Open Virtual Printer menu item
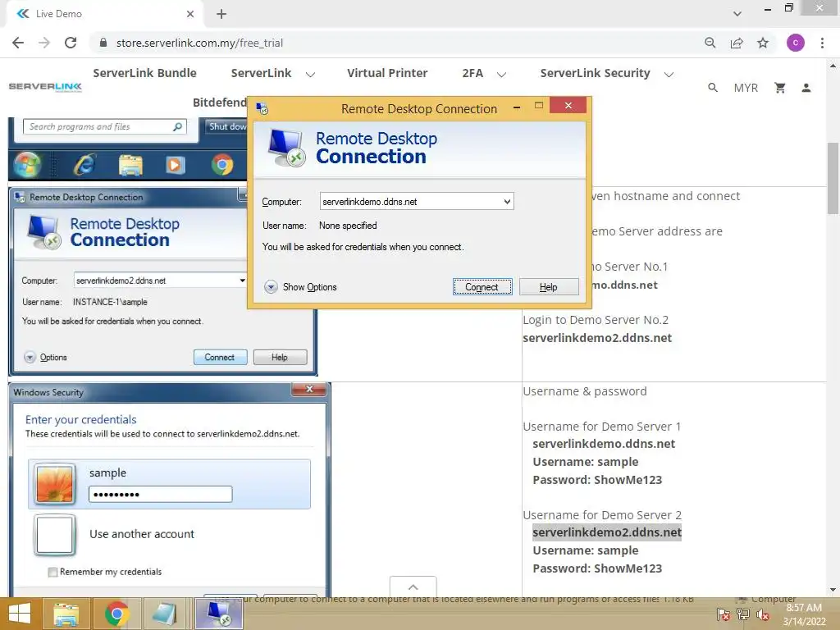The height and width of the screenshot is (630, 840). (387, 73)
